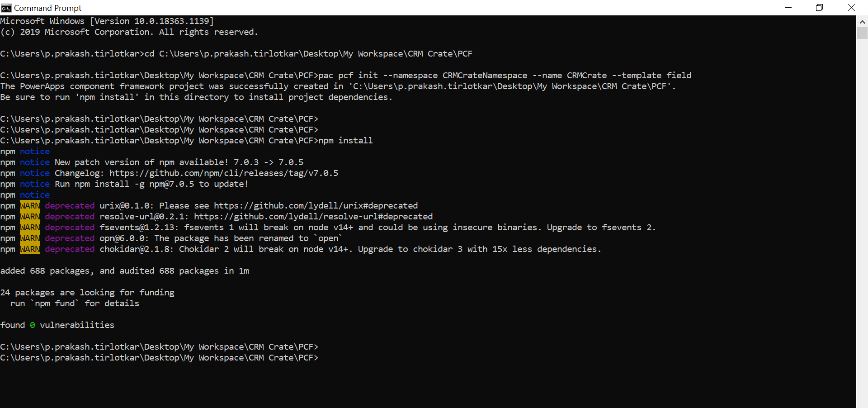Screen dimensions: 868x408
Task: Click the scrollbar up arrow
Action: tap(862, 21)
